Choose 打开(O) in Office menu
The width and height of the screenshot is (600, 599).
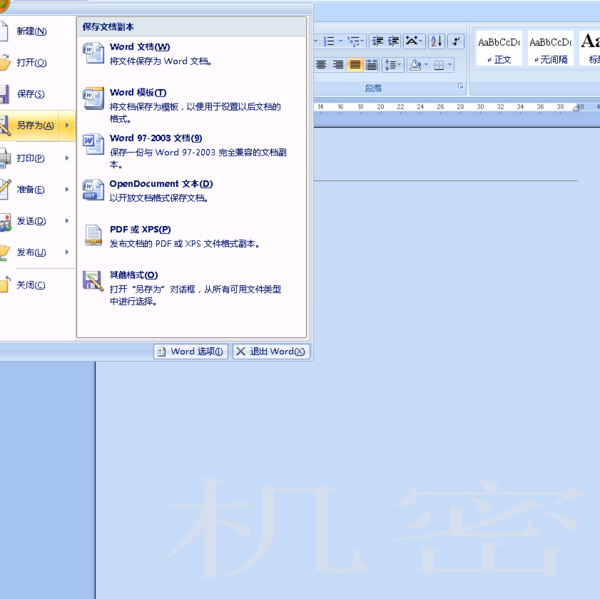pos(38,62)
